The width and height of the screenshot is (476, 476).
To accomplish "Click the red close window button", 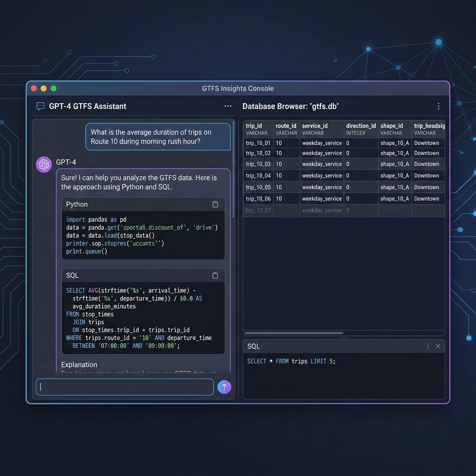I will 33,88.
